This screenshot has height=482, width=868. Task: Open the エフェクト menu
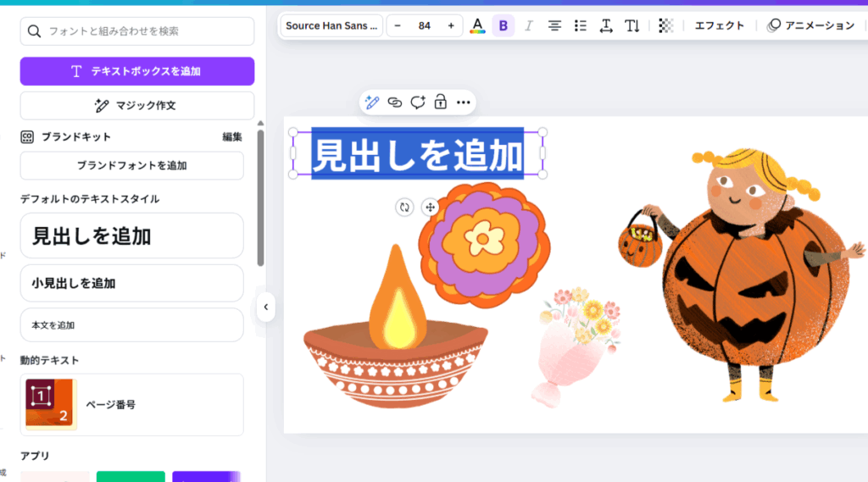719,25
